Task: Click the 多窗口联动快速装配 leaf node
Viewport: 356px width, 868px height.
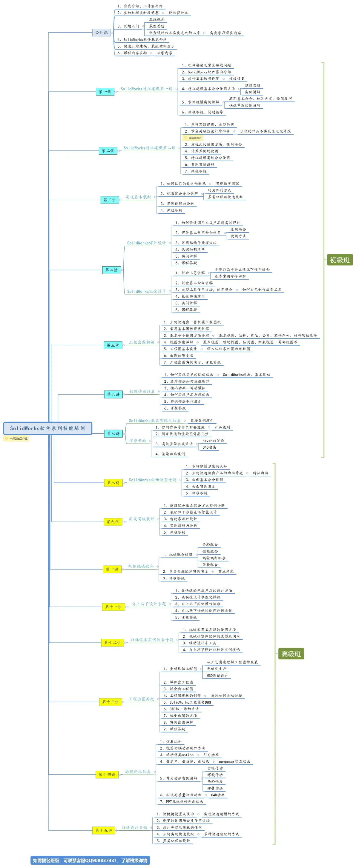Action: pyautogui.click(x=225, y=197)
